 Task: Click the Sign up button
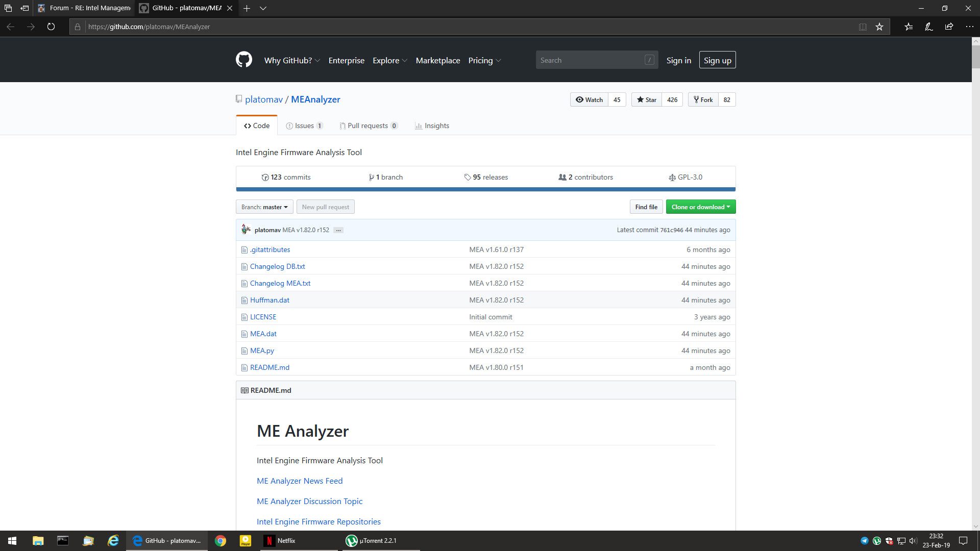pos(718,60)
